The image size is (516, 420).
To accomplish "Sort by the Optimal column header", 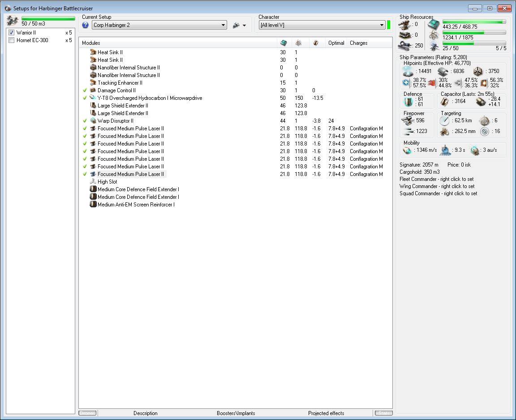I will click(x=336, y=43).
